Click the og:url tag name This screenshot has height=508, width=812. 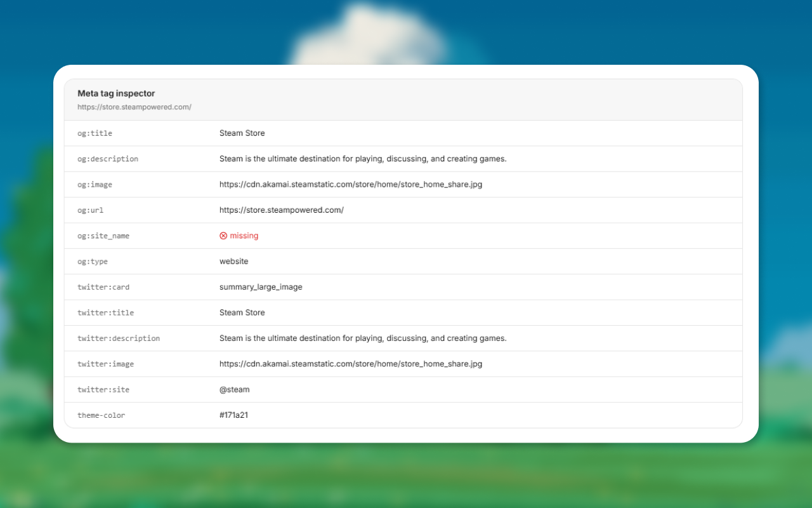[x=91, y=210]
